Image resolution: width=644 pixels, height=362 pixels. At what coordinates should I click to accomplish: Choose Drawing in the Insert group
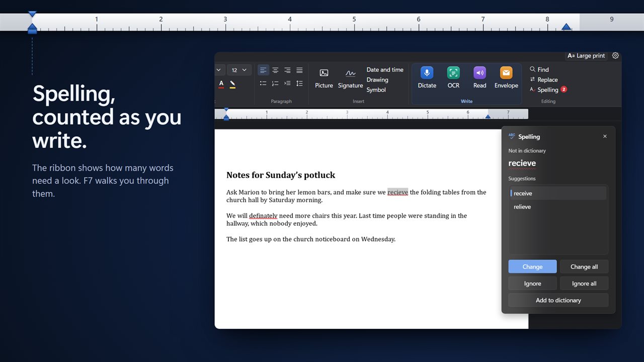[377, 80]
